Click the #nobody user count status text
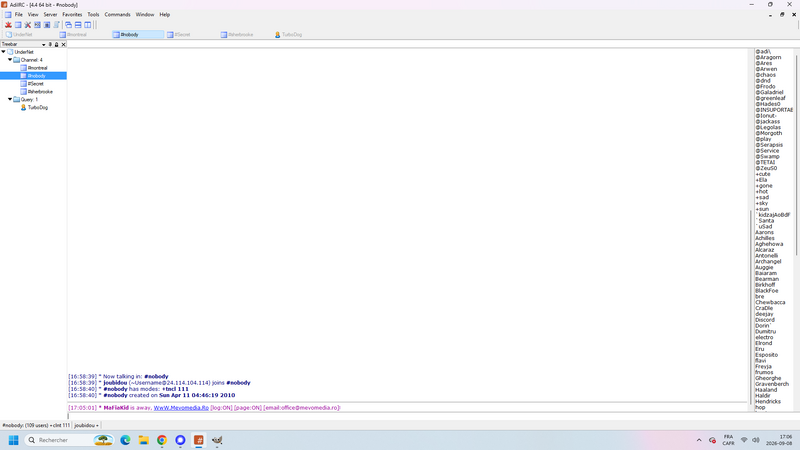This screenshot has width=800, height=450. 36,425
